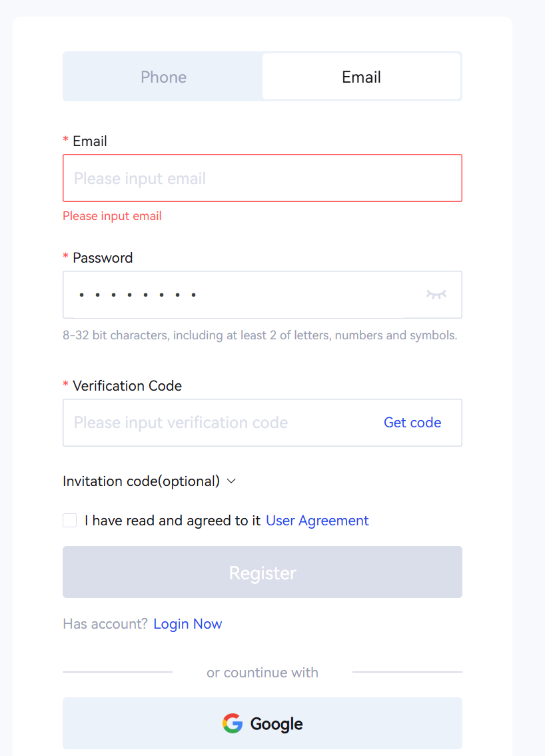Tick the user agreement checkbox

coord(70,521)
